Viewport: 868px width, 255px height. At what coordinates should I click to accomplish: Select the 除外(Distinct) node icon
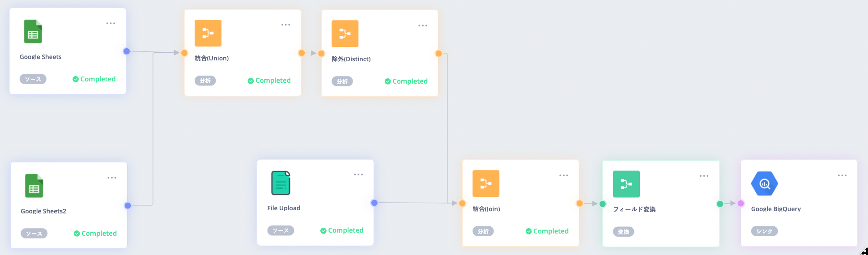pyautogui.click(x=345, y=34)
